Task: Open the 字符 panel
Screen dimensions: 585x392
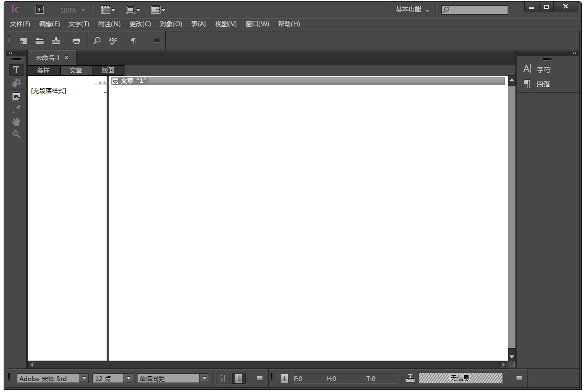Action: 544,70
